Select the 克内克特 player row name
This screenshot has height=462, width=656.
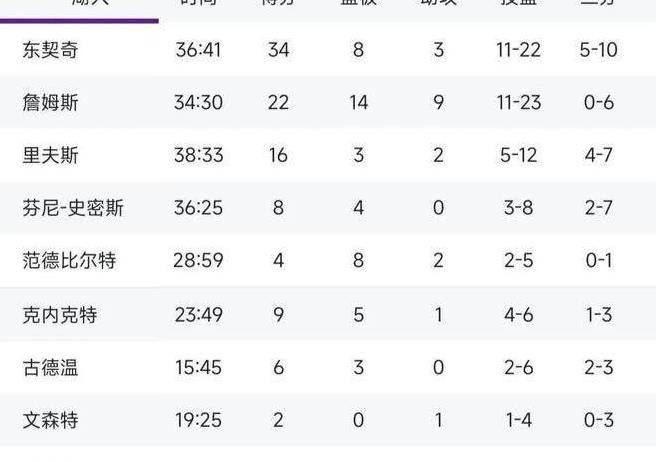pyautogui.click(x=60, y=314)
